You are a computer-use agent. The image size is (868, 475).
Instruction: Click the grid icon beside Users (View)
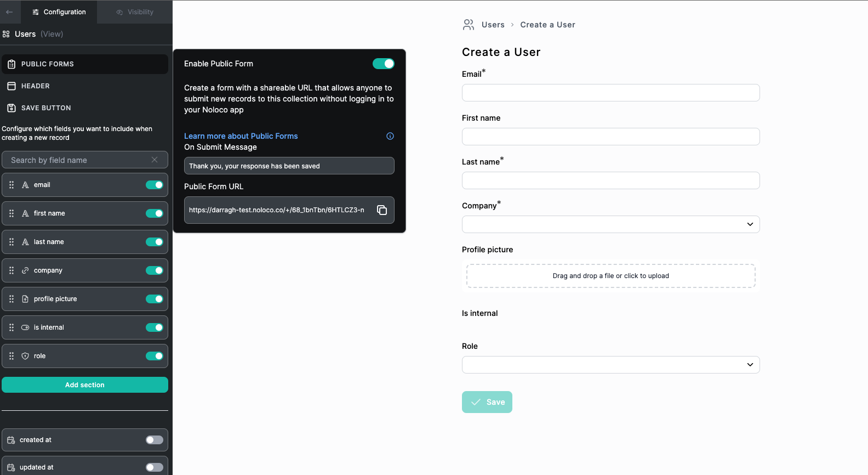coord(6,34)
